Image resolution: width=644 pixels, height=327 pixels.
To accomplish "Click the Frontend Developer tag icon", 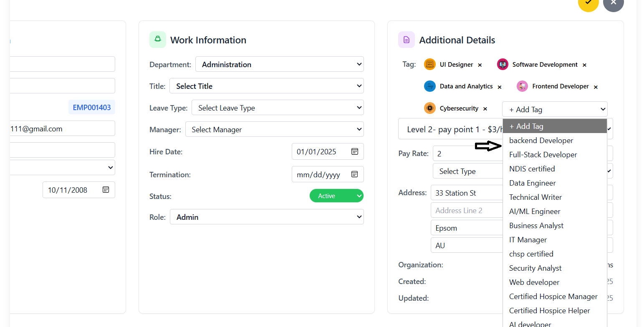I will (x=522, y=86).
